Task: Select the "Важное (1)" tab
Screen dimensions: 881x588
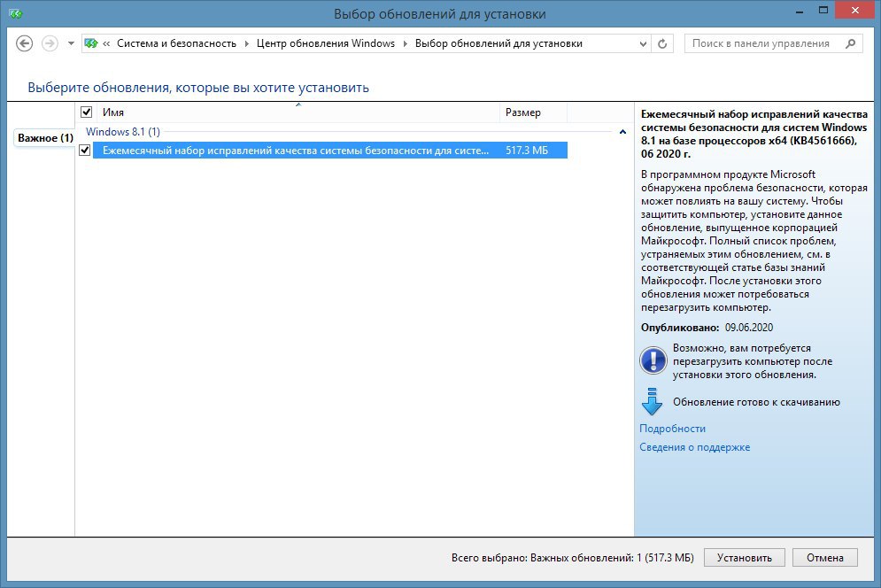Action: [x=43, y=138]
